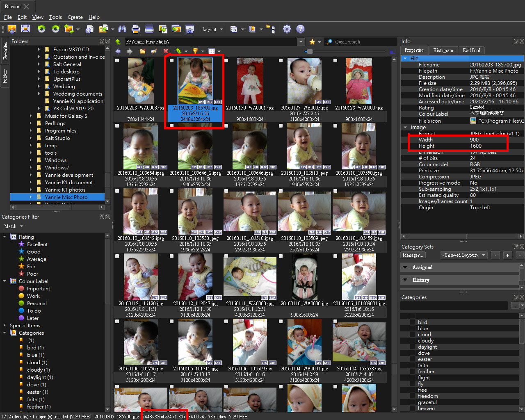Click the new folder icon

(x=142, y=51)
